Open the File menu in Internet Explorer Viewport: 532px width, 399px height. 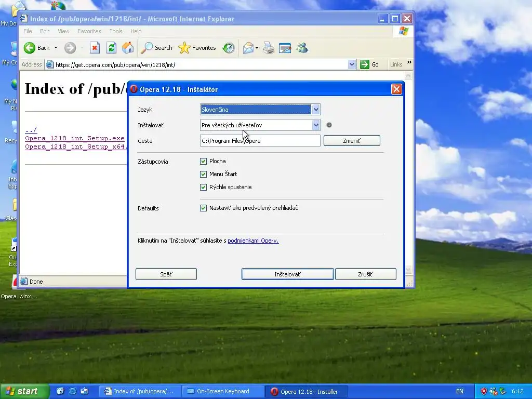pos(28,31)
